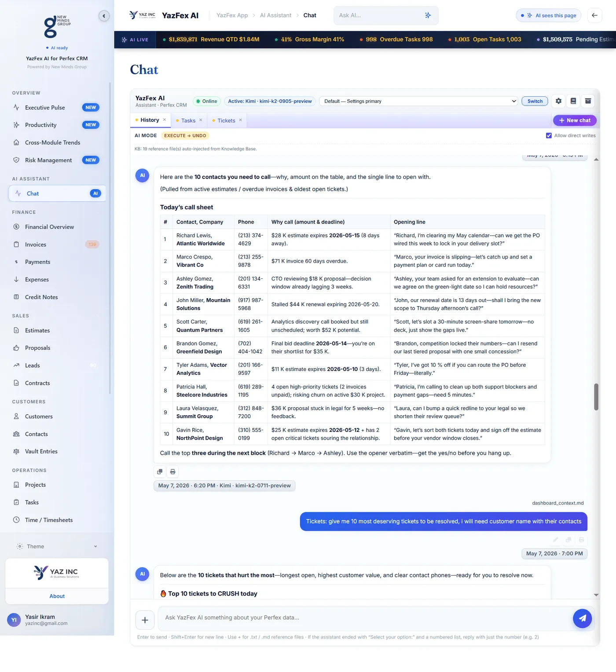Click the Revenue QTD $1.84M ticker item
This screenshot has height=672, width=616.
pyautogui.click(x=211, y=40)
